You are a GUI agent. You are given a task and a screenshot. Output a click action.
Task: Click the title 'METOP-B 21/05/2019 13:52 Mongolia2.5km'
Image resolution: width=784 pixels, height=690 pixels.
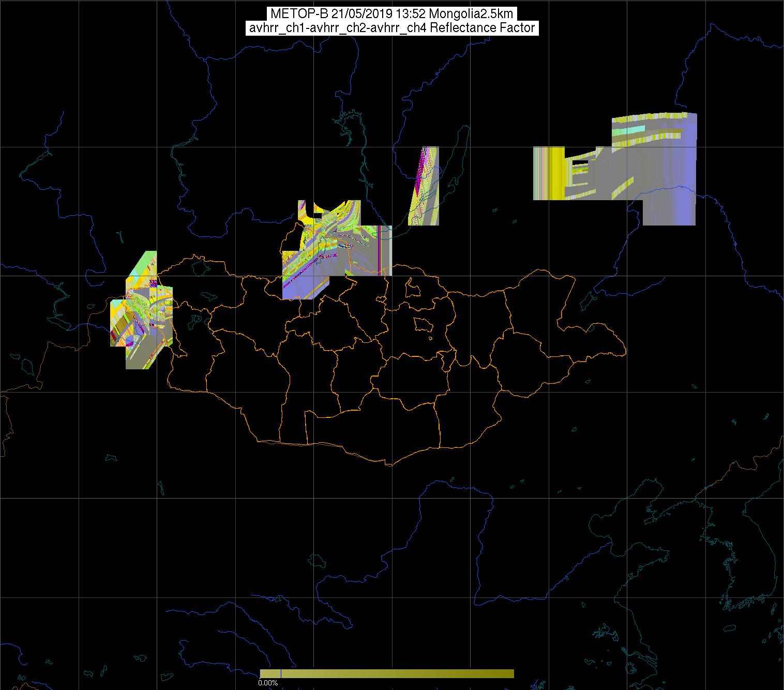click(391, 14)
